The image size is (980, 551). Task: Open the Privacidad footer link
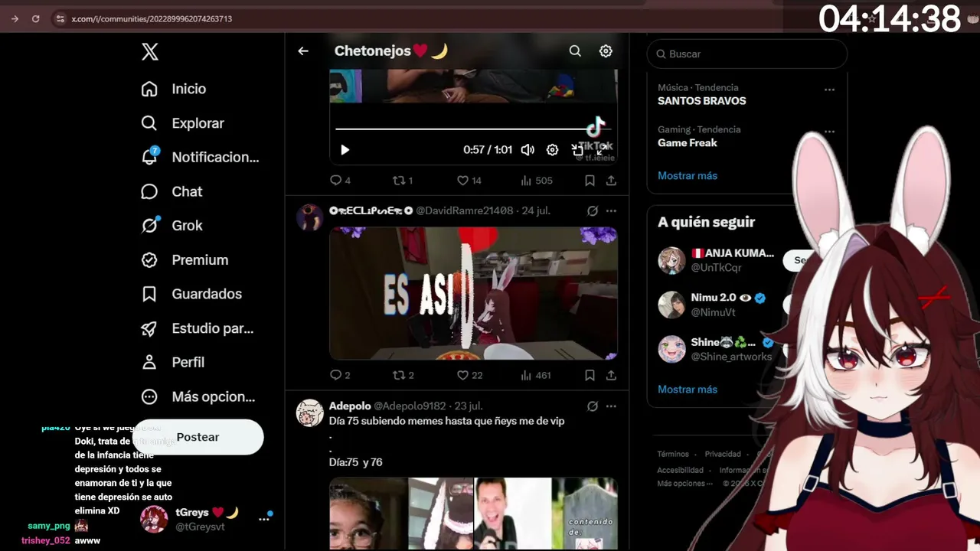(723, 454)
